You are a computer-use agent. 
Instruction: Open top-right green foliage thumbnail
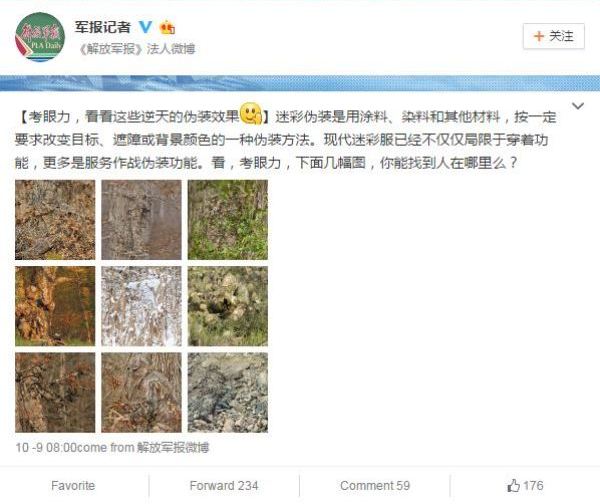[228, 220]
